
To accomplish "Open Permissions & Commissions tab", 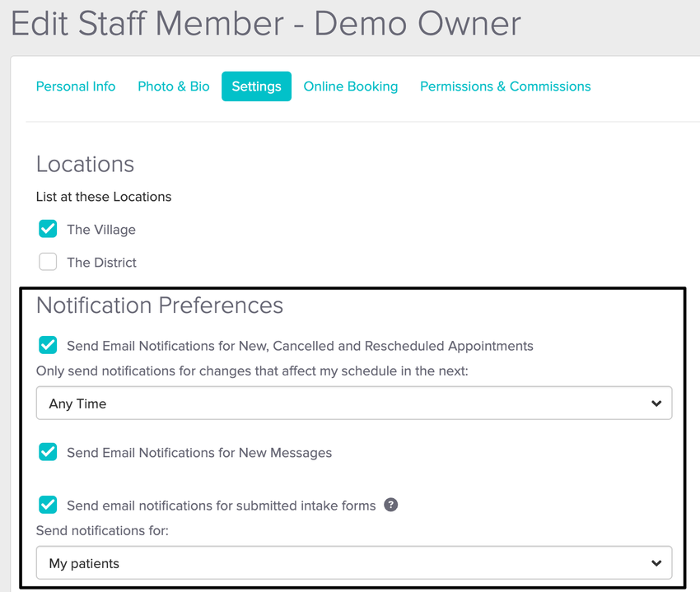I will (x=505, y=86).
